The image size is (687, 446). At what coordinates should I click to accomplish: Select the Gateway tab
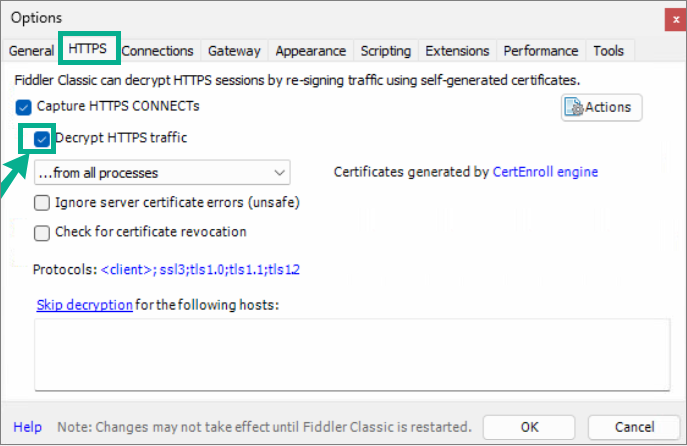click(x=234, y=51)
